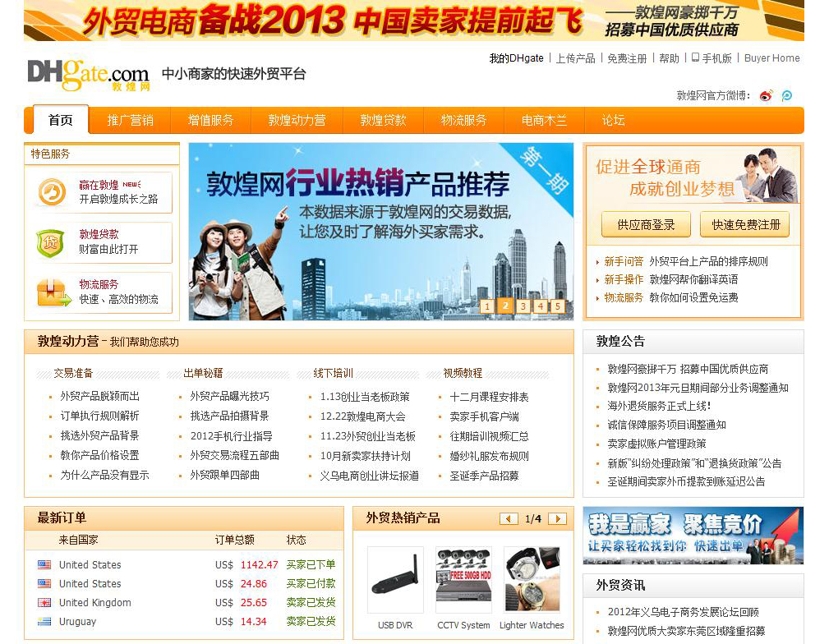Open 2012手机行业指导 link
The height and width of the screenshot is (644, 829).
[232, 436]
